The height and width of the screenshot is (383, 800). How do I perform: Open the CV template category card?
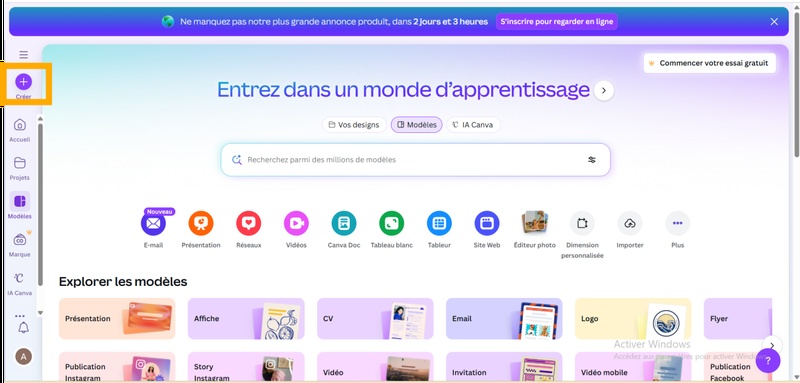pos(375,319)
